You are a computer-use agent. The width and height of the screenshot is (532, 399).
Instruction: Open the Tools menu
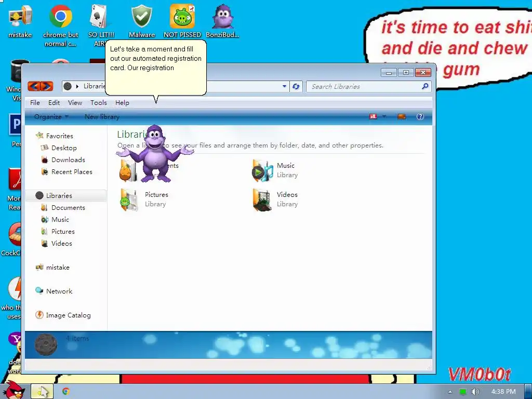tap(98, 102)
